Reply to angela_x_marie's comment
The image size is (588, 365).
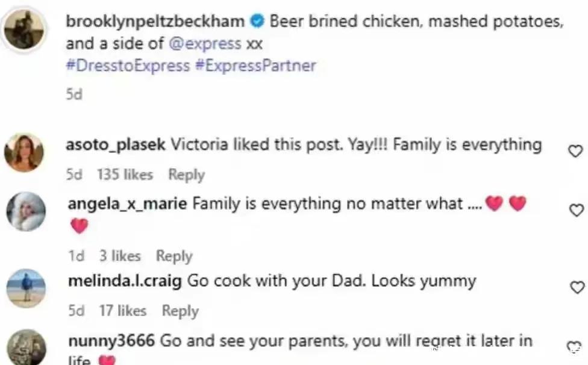click(174, 256)
